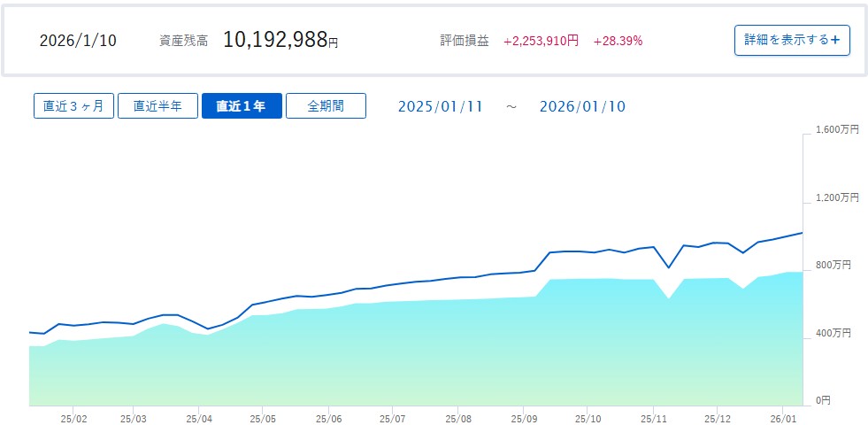
Task: Switch to the 直近半年 period tab
Action: (x=157, y=106)
